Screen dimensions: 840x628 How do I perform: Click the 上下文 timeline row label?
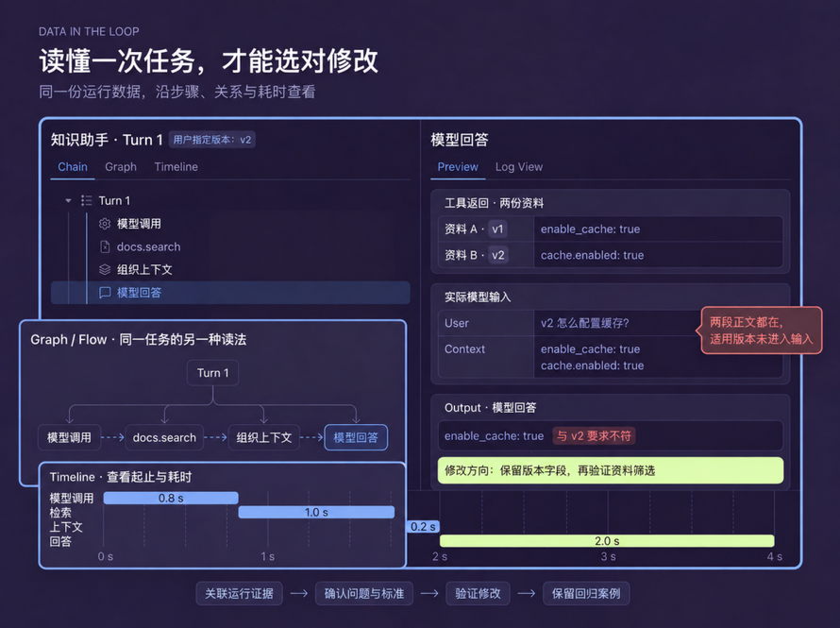click(x=66, y=527)
